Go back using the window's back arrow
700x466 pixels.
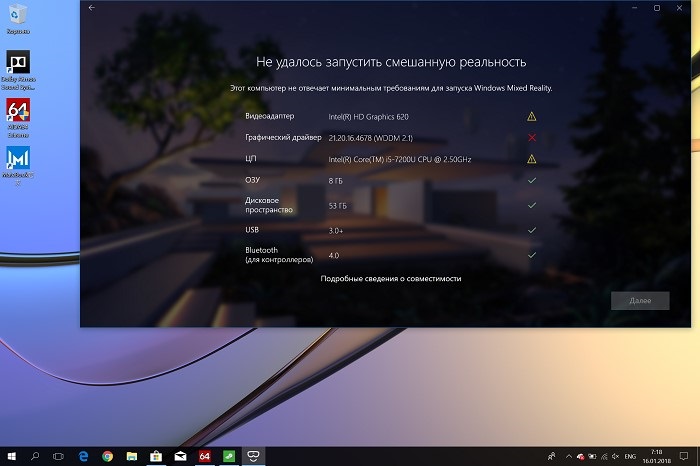tap(92, 8)
